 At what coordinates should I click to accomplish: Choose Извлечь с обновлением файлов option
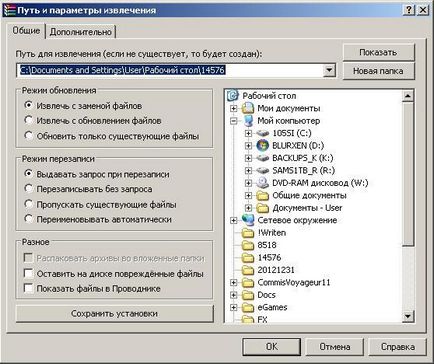pos(29,120)
